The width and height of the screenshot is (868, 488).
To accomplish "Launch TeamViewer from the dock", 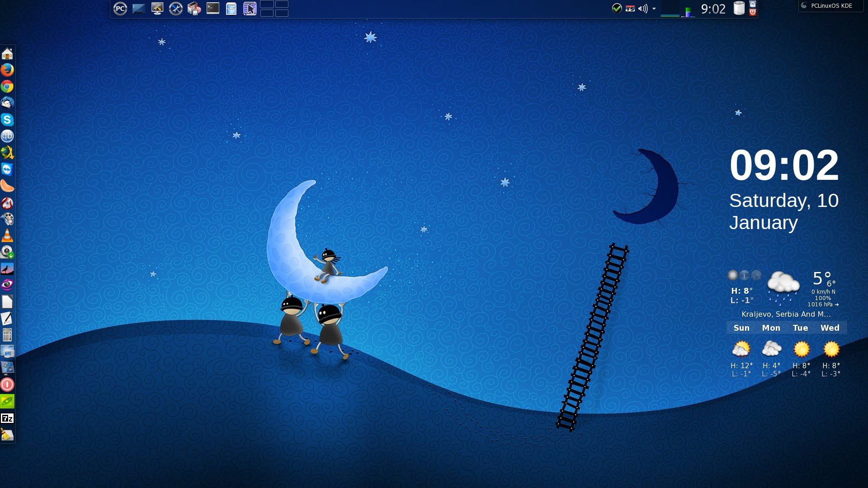I will (x=7, y=169).
